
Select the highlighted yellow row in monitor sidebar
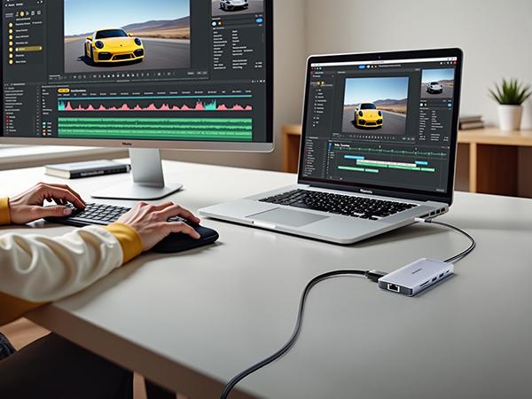[27, 48]
